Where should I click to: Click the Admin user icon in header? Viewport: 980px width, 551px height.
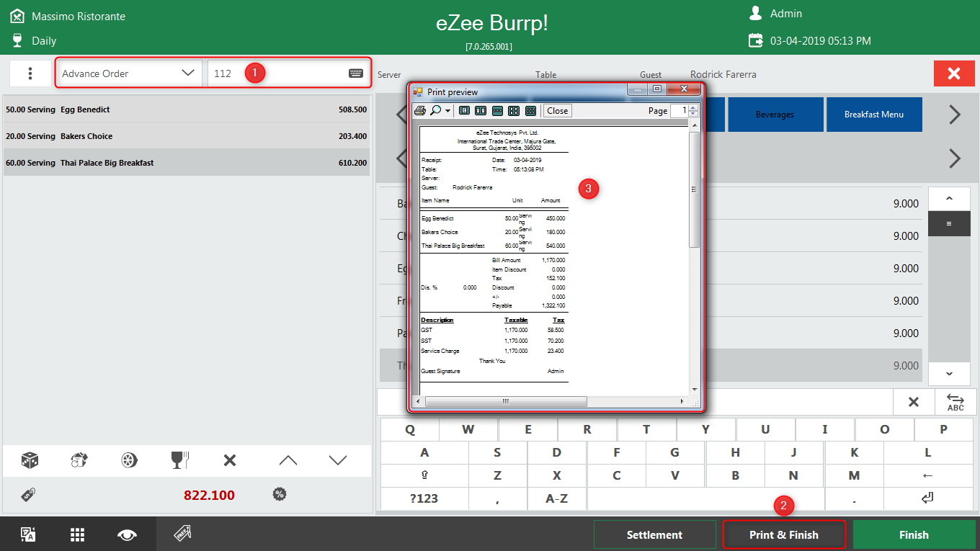pyautogui.click(x=756, y=13)
